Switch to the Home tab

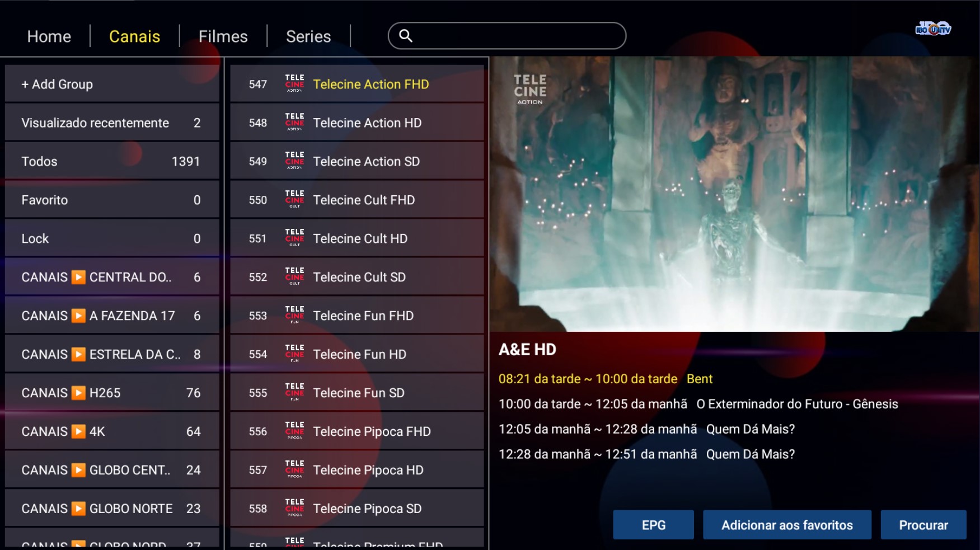49,36
